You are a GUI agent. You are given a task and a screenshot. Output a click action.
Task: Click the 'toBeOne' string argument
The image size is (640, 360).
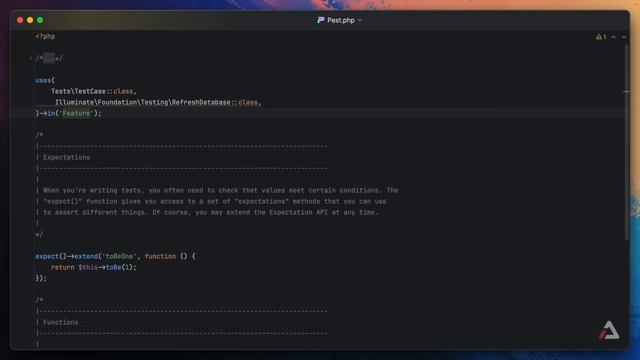click(119, 256)
